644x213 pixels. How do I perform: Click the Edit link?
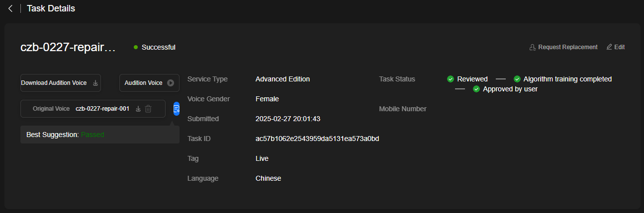coord(616,47)
